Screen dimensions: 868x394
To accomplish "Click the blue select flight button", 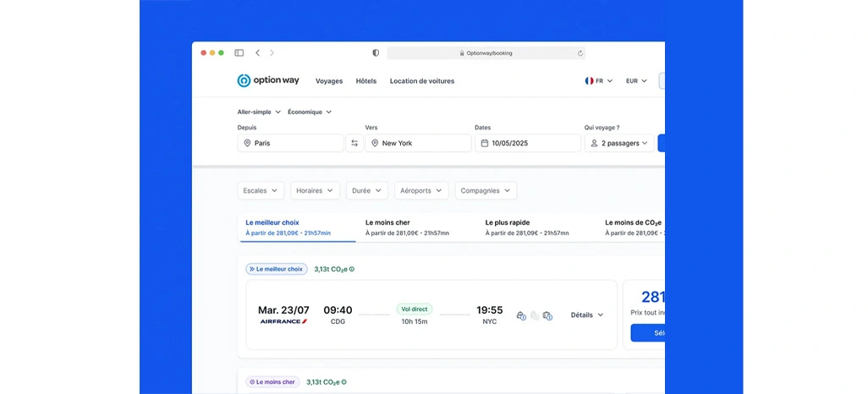I will (648, 333).
